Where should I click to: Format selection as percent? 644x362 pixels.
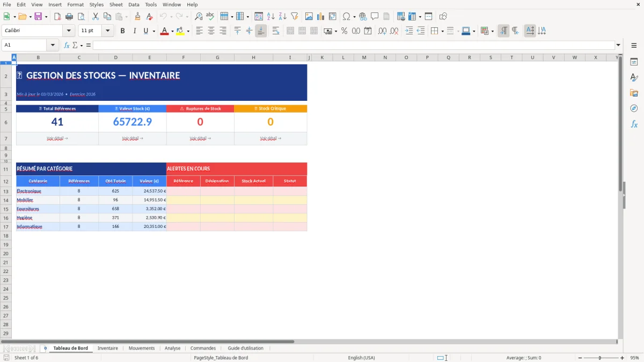[x=343, y=31]
